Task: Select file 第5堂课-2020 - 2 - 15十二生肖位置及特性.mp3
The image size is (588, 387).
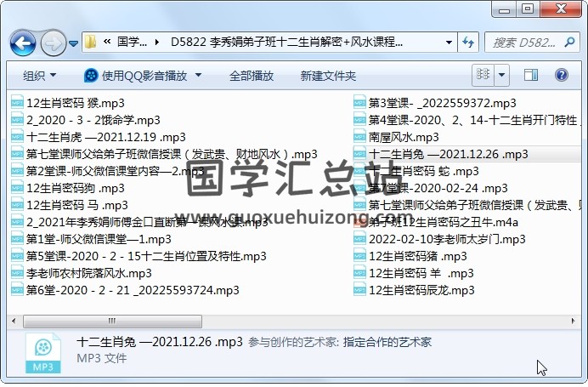Action: click(146, 256)
